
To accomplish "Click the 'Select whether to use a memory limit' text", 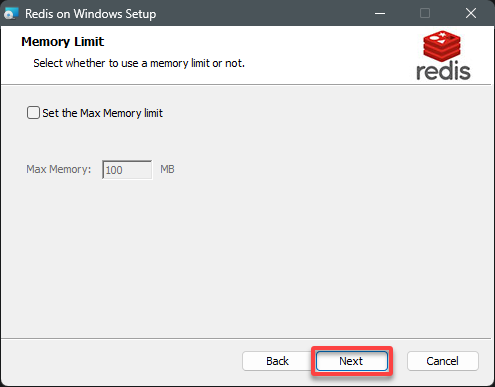I will pos(139,63).
